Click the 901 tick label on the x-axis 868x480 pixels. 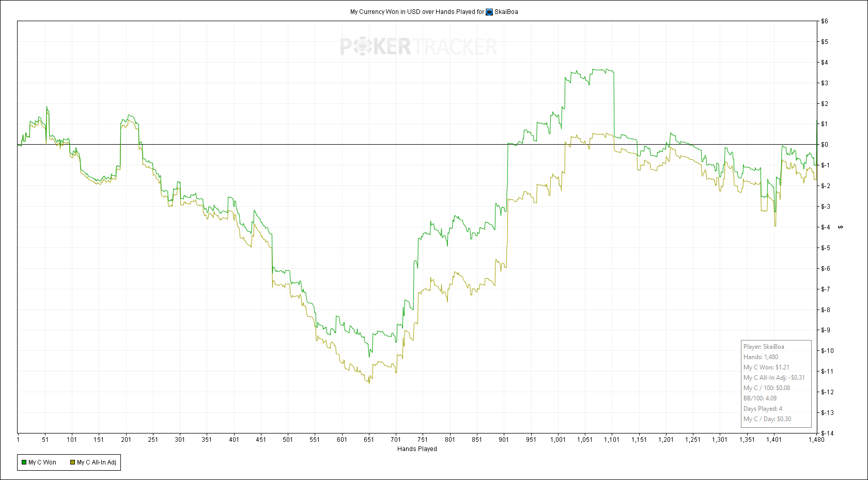(504, 440)
